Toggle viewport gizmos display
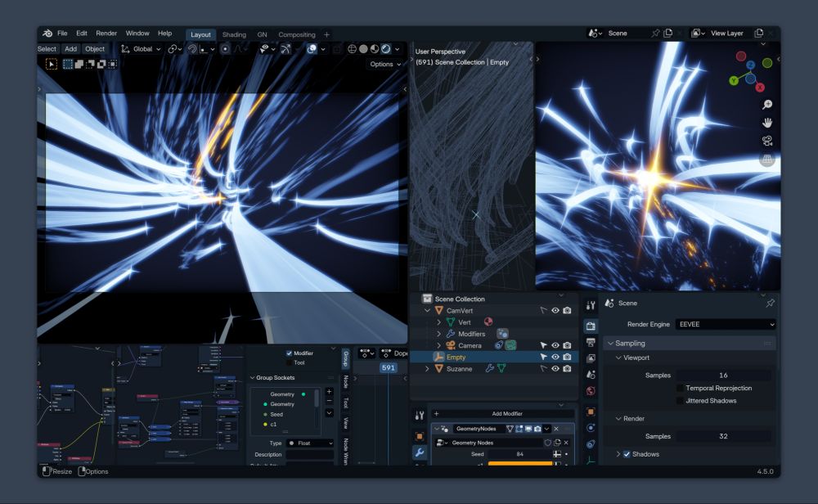The image size is (818, 504). tap(285, 49)
